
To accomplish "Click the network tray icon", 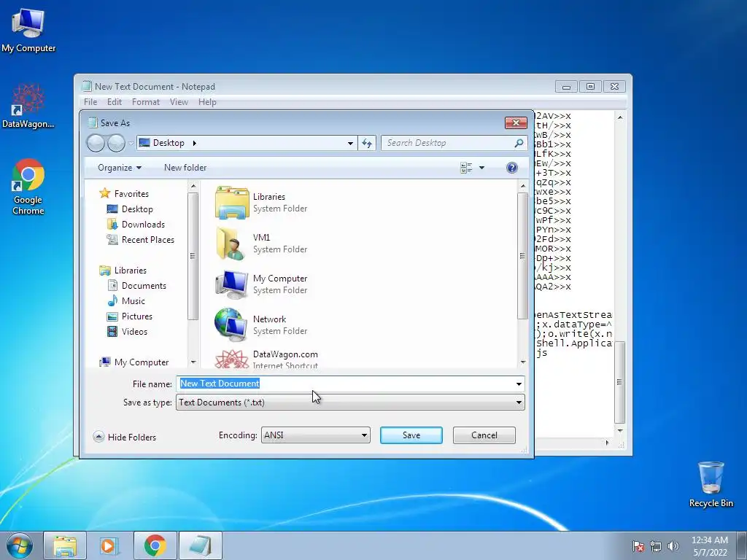I will coord(656,546).
